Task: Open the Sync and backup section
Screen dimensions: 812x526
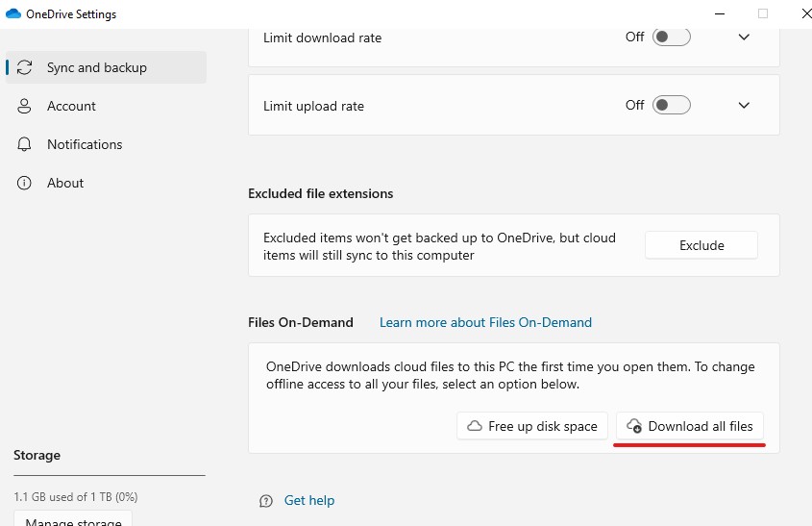Action: coord(106,67)
